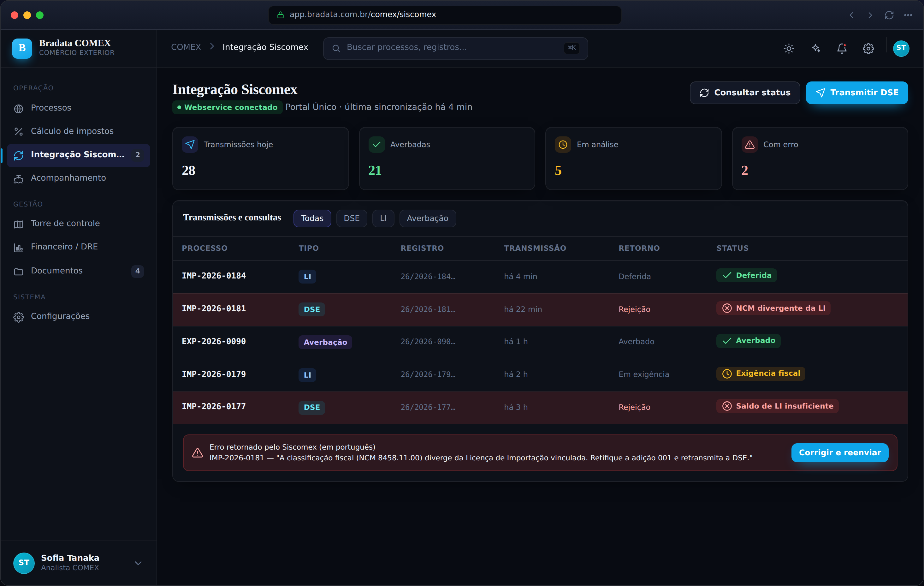Viewport: 924px width, 586px height.
Task: Select the DSE filter tab
Action: click(352, 218)
